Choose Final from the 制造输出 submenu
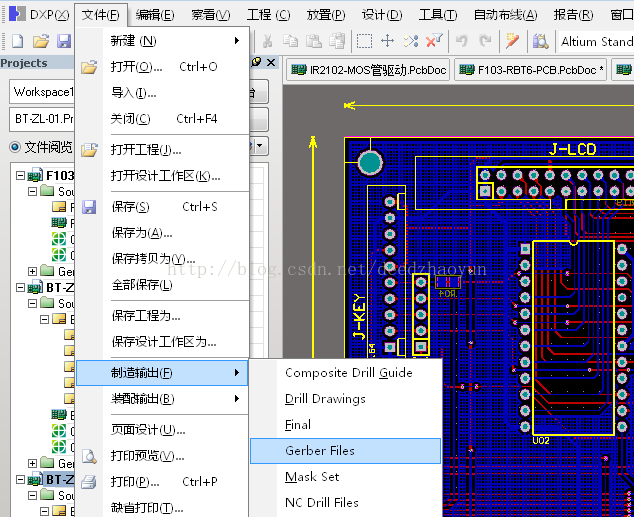 [x=345, y=425]
